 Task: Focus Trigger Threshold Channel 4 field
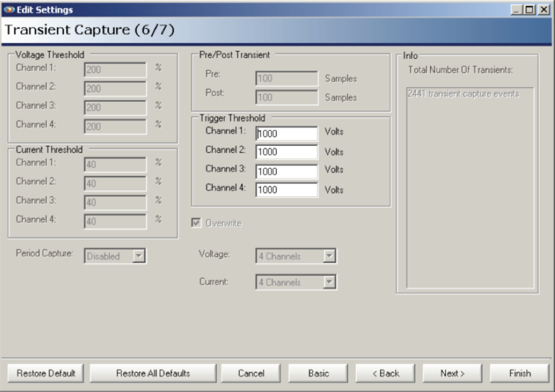(287, 190)
